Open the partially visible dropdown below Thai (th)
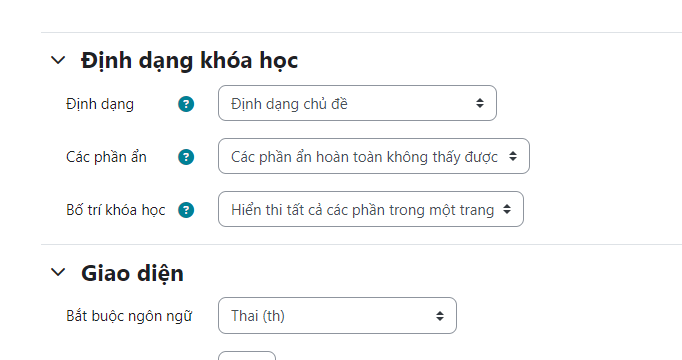Screen dimensions: 682x360 coord(247,356)
